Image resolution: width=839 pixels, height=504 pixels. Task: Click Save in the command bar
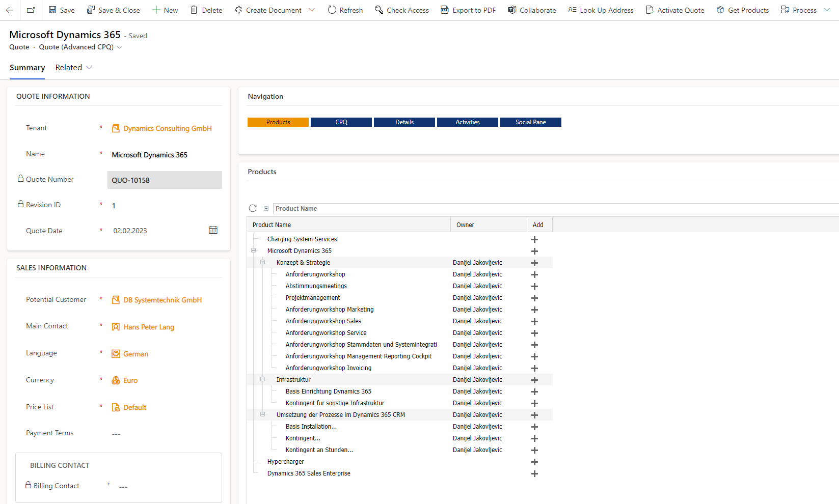click(61, 10)
